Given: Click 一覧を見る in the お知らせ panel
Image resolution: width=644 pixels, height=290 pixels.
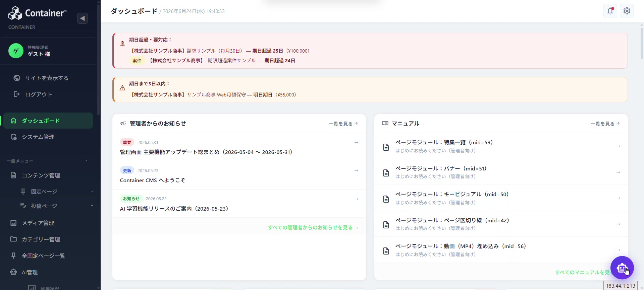Looking at the screenshot, I should (343, 124).
